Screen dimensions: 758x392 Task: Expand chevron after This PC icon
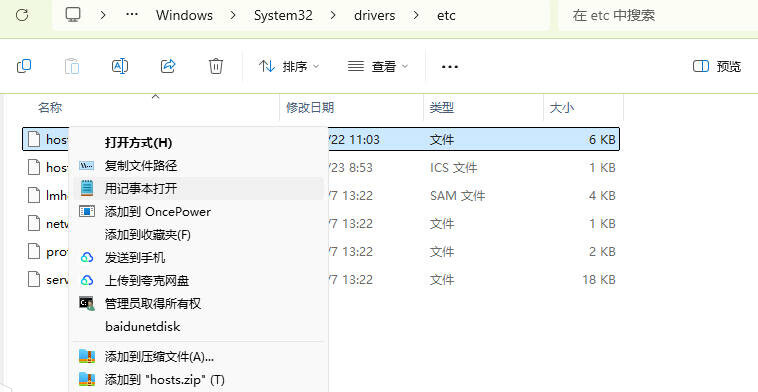click(103, 15)
